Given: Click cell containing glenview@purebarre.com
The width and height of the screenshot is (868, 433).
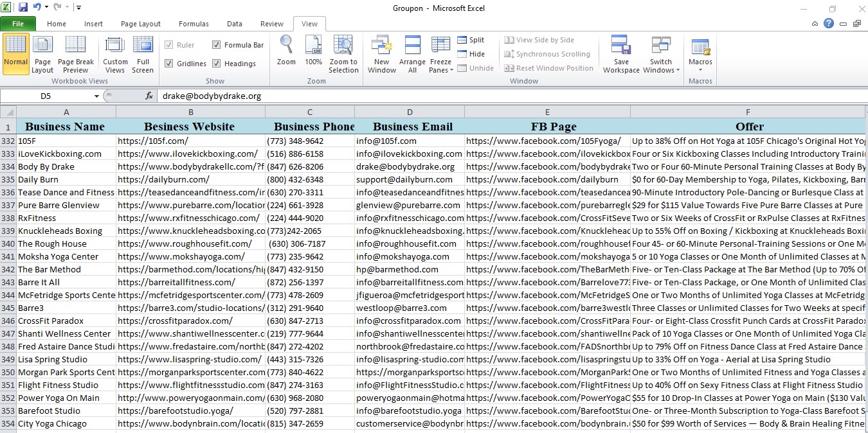Looking at the screenshot, I should (409, 206).
